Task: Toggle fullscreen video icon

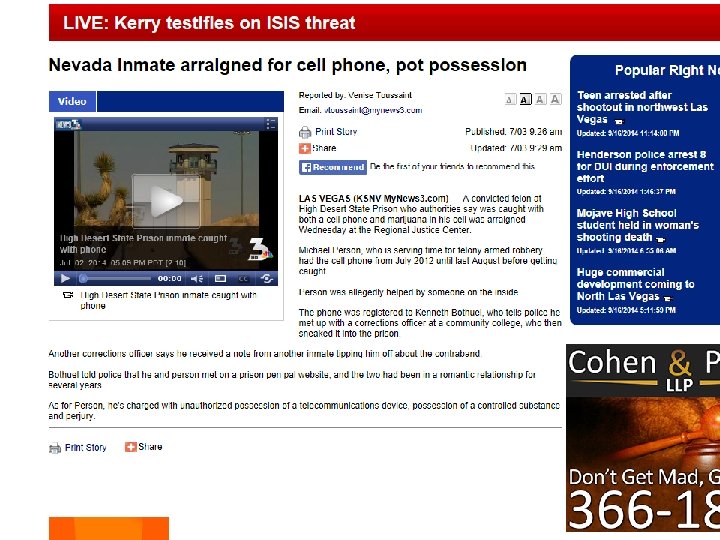Action: pyautogui.click(x=220, y=278)
